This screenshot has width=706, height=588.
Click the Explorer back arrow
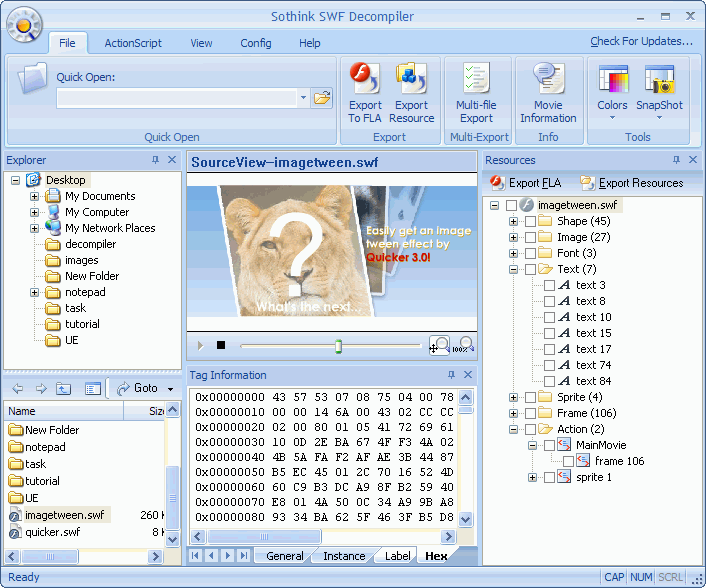click(18, 389)
